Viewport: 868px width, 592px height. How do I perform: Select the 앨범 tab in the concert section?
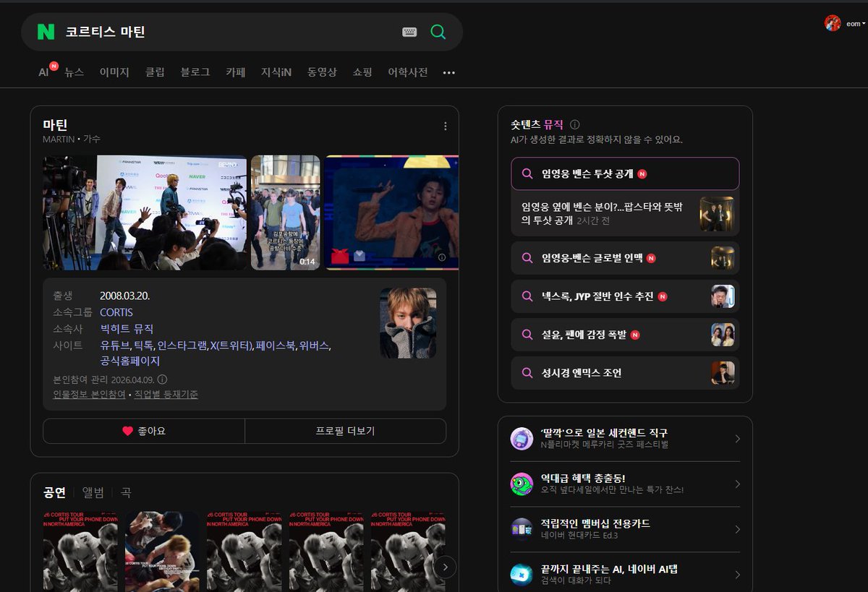point(93,493)
